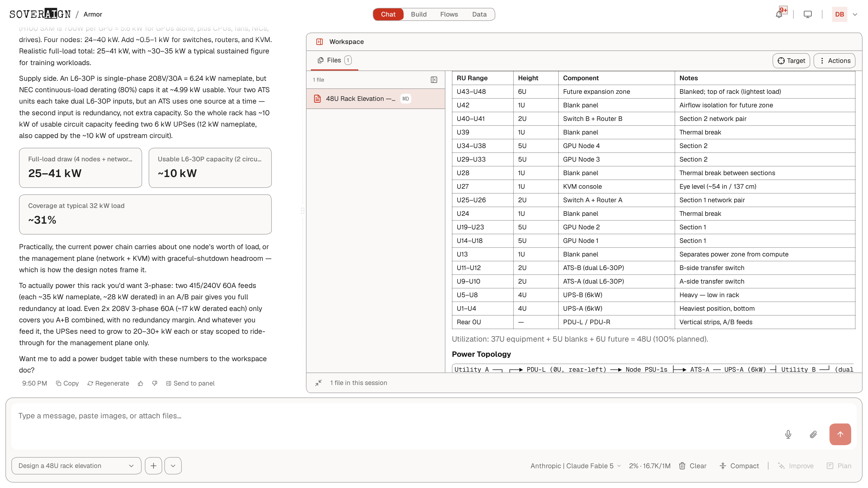Open Claude Fable 5 model selector
The image size is (868, 488).
point(576,466)
